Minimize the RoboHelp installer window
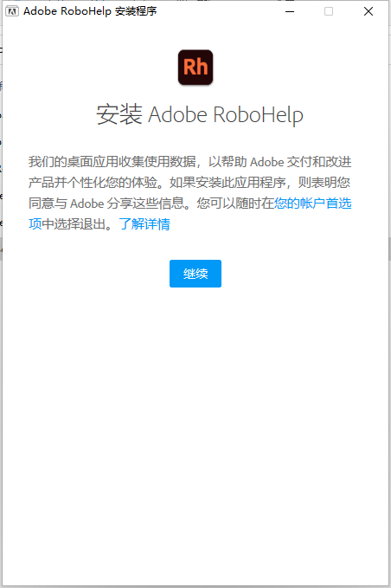The image size is (391, 588). pos(290,11)
